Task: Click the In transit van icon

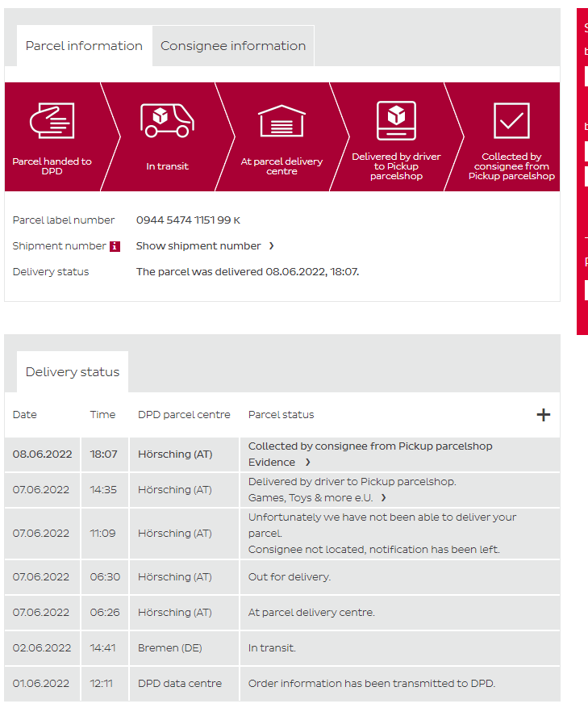Action: (x=167, y=120)
